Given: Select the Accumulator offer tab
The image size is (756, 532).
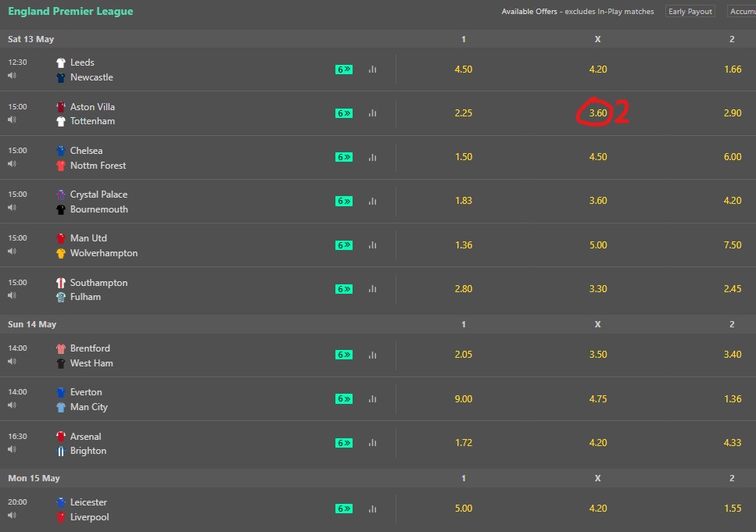Looking at the screenshot, I should 741,11.
